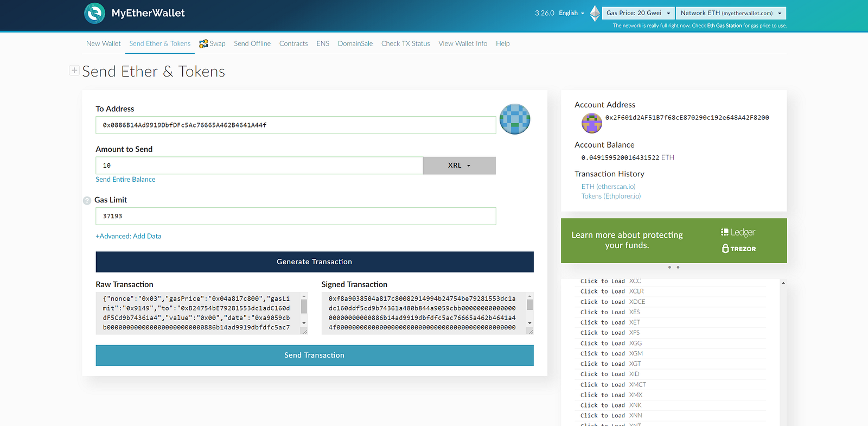Open the Check TX Status tab
The image size is (868, 426).
[x=406, y=43]
